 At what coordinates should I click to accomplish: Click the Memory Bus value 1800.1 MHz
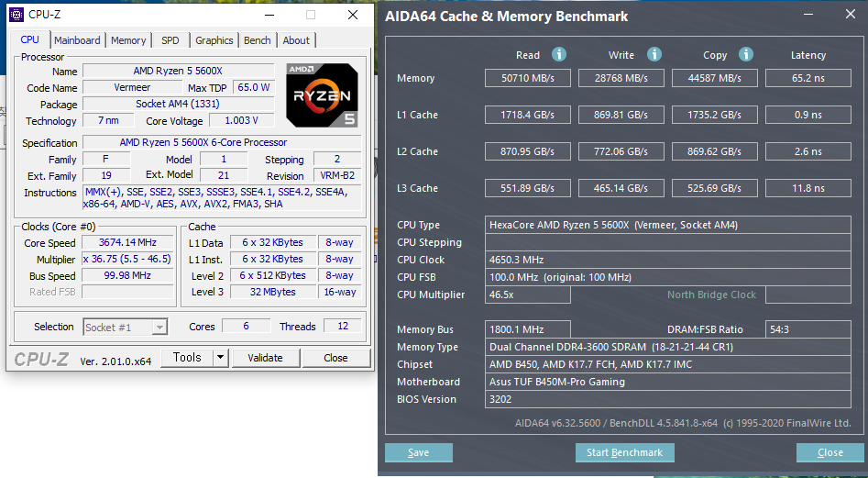pos(528,329)
